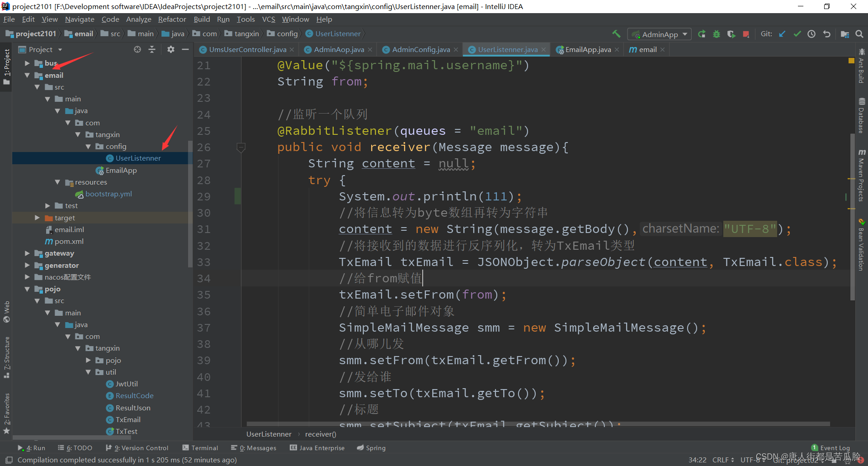868x466 pixels.
Task: Open Project panel settings gear
Action: 170,49
